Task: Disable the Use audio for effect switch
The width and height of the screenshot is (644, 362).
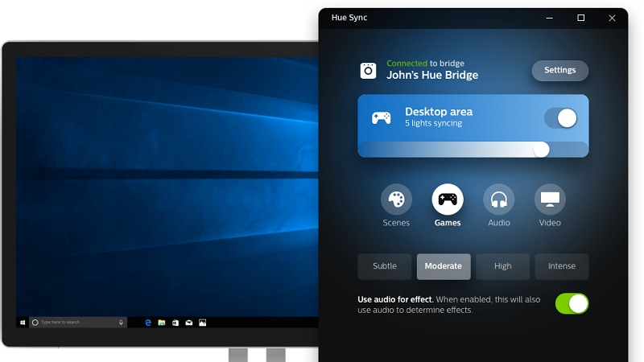Action: click(x=572, y=303)
